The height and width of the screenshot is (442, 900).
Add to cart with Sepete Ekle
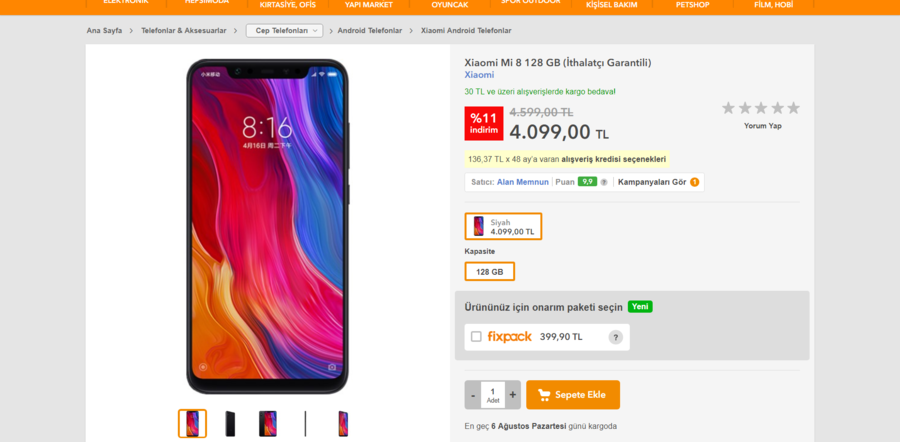[x=573, y=395]
